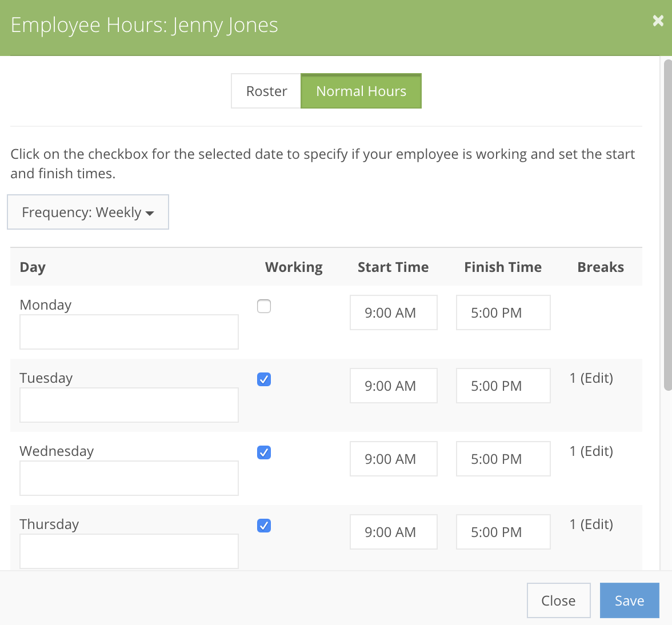Click the text box under Monday

[129, 332]
